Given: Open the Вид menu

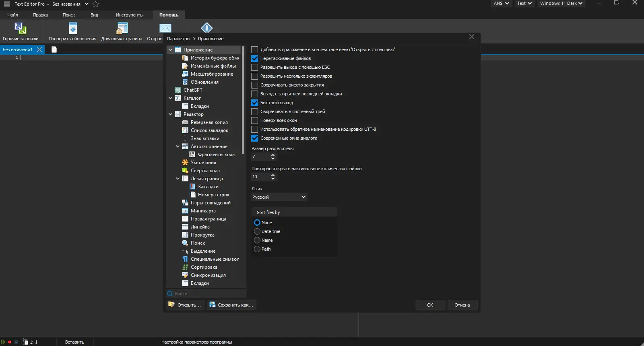Looking at the screenshot, I should pyautogui.click(x=94, y=15).
